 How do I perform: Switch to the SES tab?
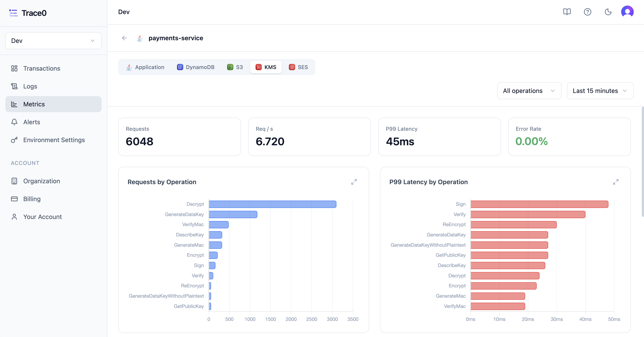(298, 67)
